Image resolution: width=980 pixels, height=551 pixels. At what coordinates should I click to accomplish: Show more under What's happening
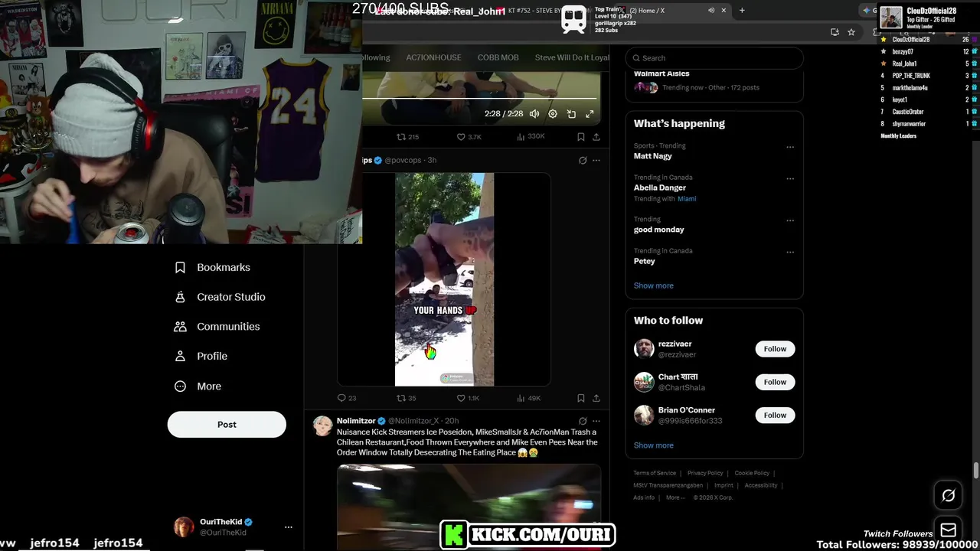653,285
